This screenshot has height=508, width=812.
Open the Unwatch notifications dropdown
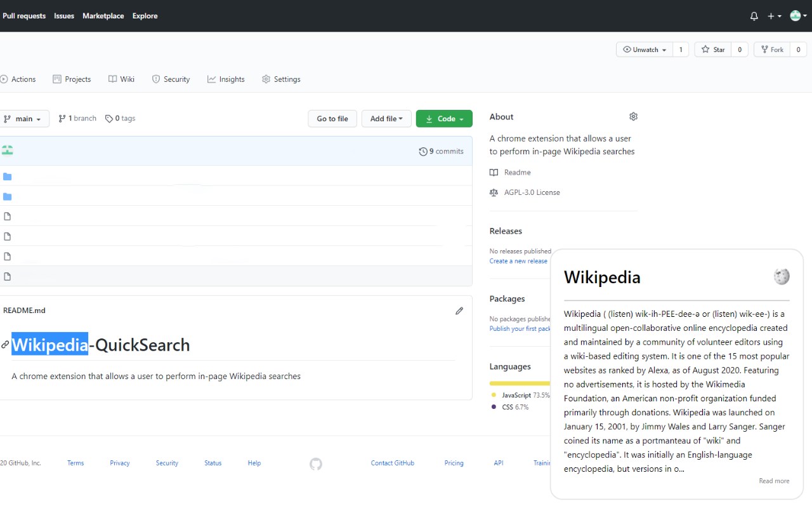(645, 50)
